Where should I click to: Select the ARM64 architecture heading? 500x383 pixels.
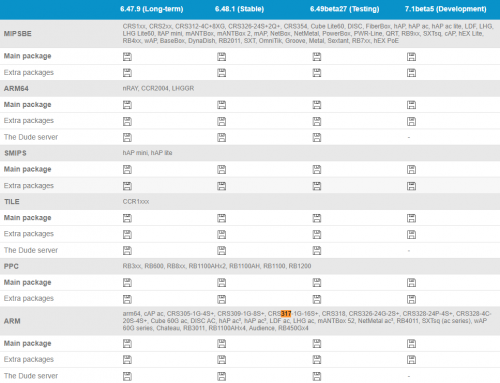[x=16, y=89]
